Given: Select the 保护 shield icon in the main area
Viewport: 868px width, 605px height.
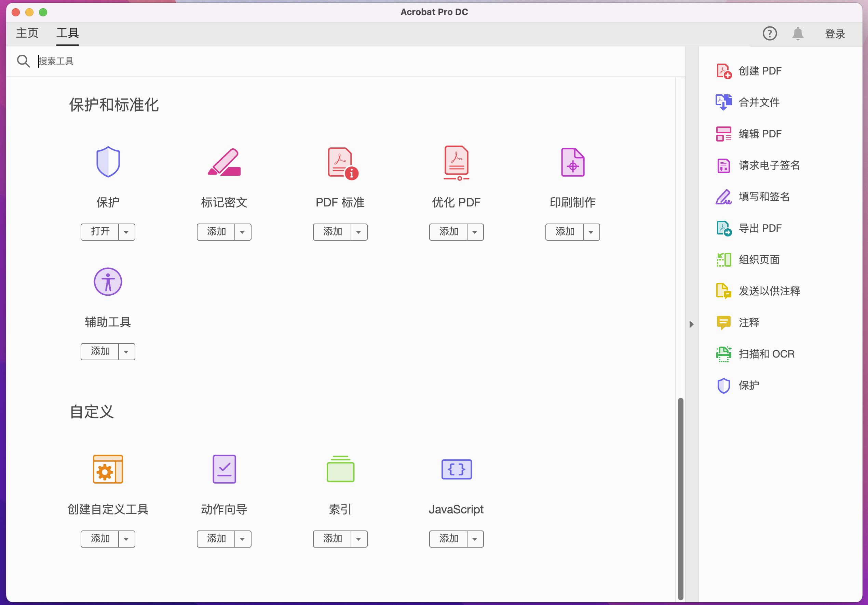Looking at the screenshot, I should pyautogui.click(x=108, y=162).
